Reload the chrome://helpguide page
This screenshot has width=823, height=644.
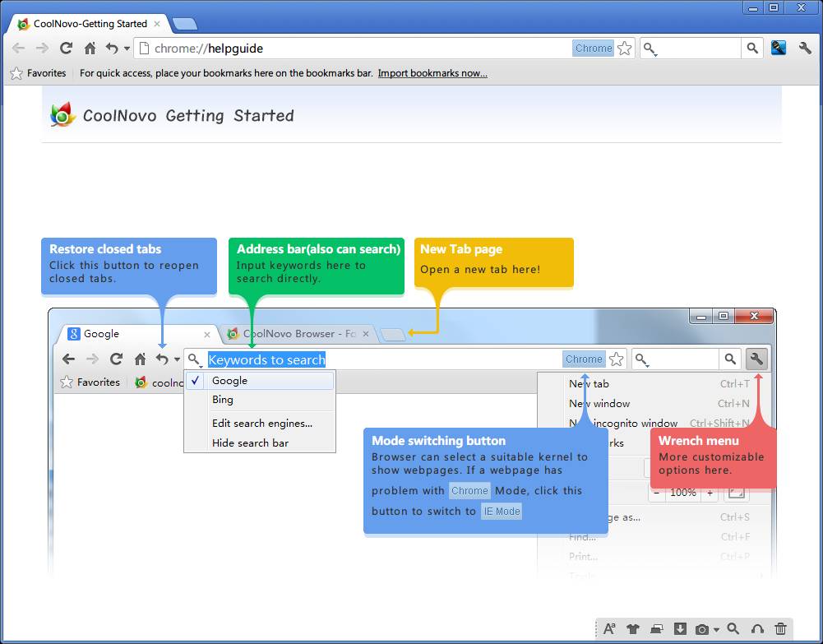tap(66, 49)
